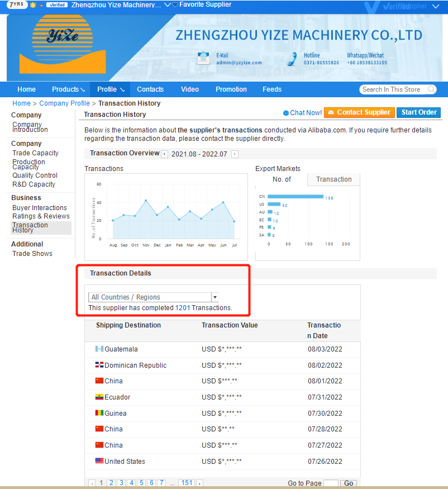Click the search magnifier icon in store search
Viewport: 448px width, 489px height.
coord(431,89)
